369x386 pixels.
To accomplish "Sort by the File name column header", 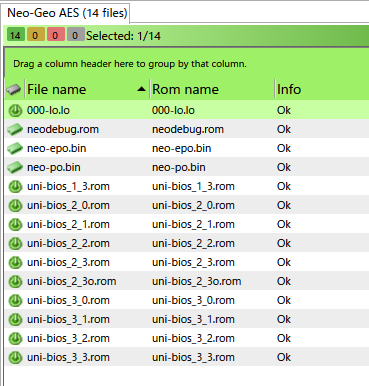I will pos(87,89).
